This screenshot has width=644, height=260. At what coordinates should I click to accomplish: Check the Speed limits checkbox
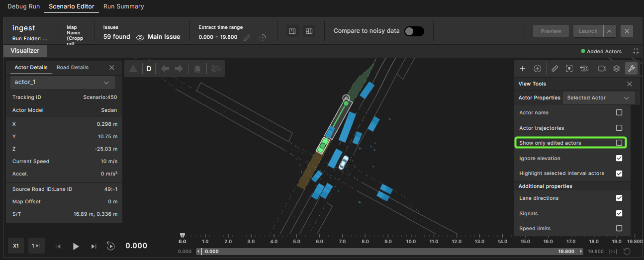coord(619,228)
